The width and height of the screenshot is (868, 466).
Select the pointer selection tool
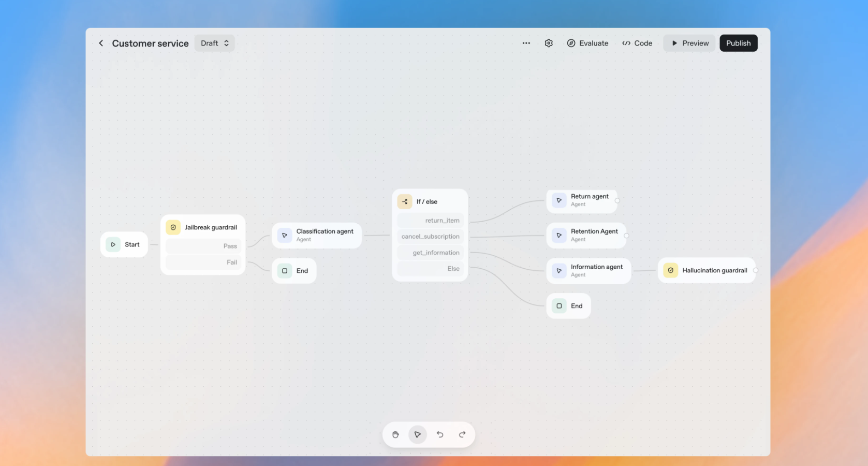click(418, 434)
